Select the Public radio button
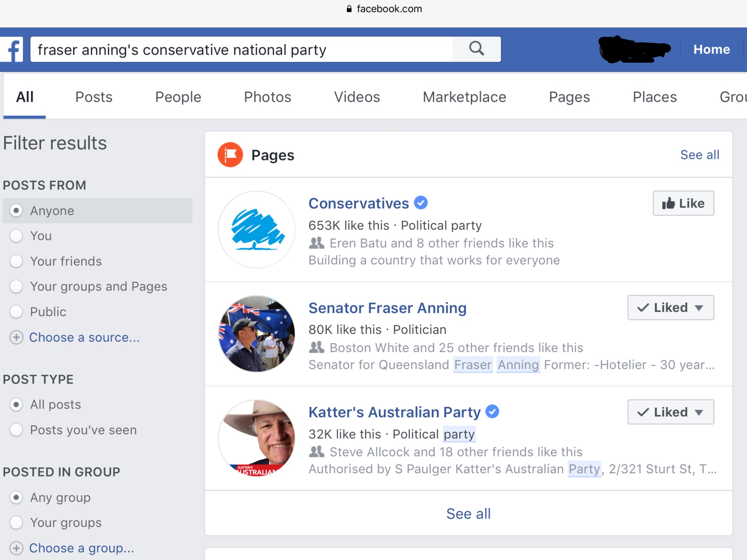The image size is (747, 560). [16, 312]
